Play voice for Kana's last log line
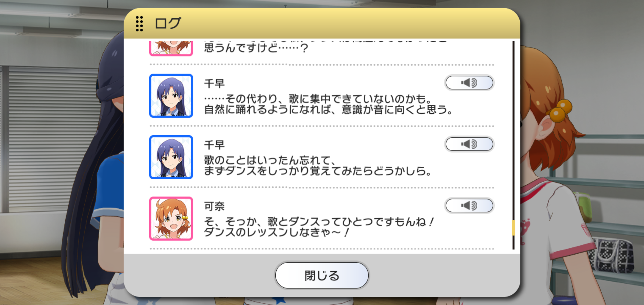644x305 pixels. click(x=469, y=205)
